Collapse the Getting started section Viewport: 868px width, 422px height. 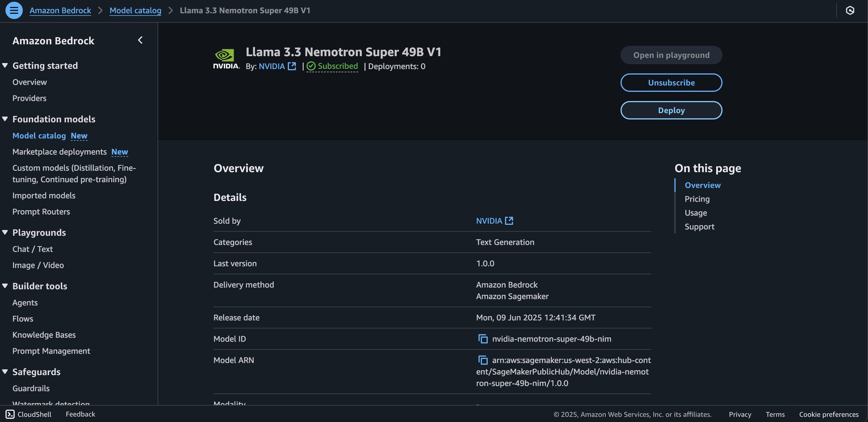(x=5, y=65)
